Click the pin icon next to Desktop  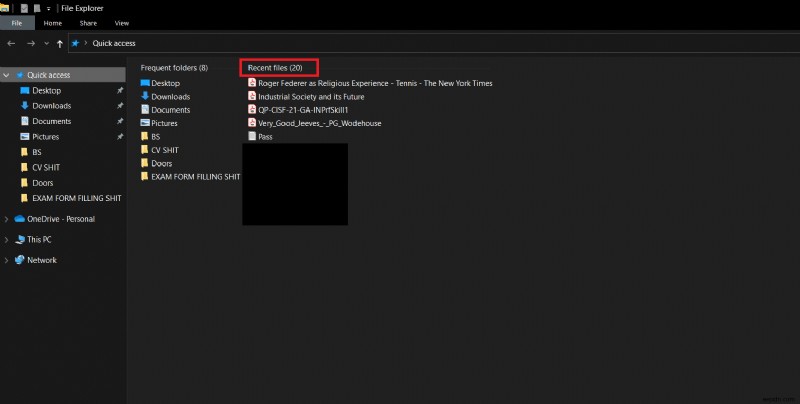(x=120, y=90)
